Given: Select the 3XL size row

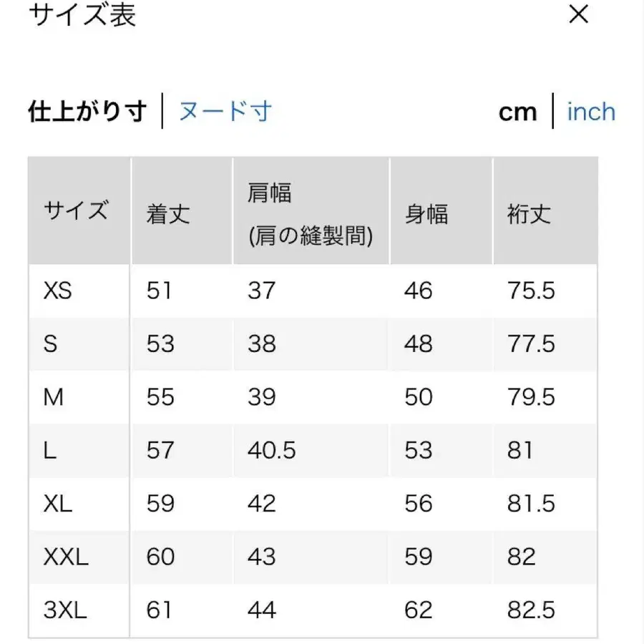Looking at the screenshot, I should tap(64, 610).
